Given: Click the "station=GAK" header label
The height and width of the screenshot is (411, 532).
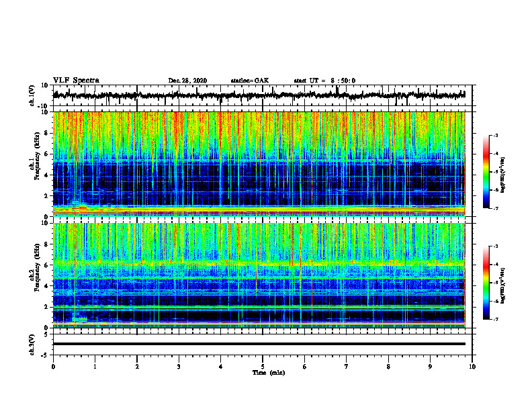Looking at the screenshot, I should [x=250, y=81].
